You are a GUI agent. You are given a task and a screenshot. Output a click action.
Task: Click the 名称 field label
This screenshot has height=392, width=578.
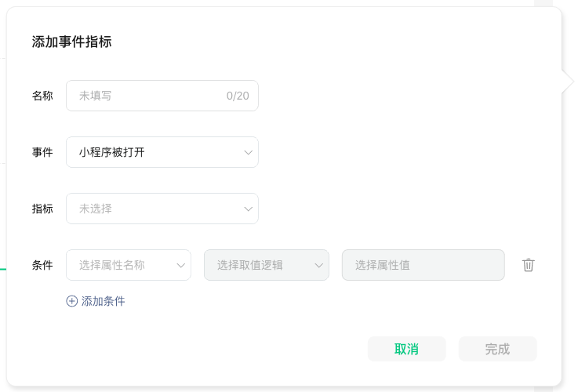[x=42, y=96]
